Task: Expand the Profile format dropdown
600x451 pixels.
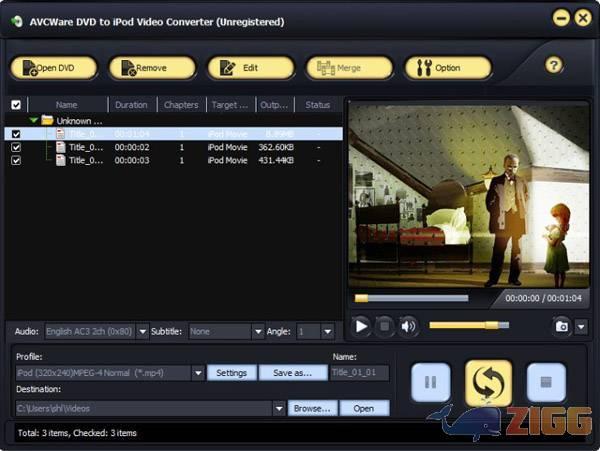Action: [198, 373]
